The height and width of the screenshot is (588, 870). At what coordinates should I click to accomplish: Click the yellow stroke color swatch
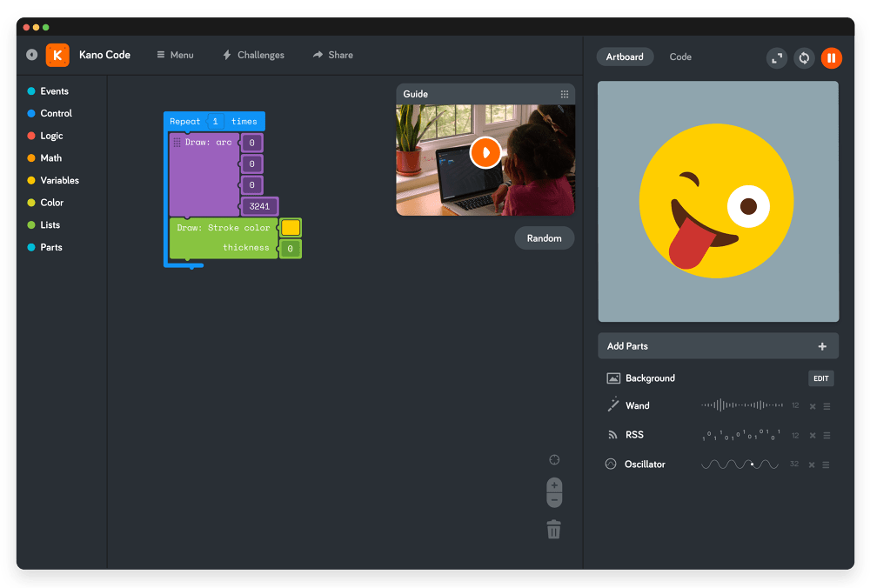pos(291,227)
